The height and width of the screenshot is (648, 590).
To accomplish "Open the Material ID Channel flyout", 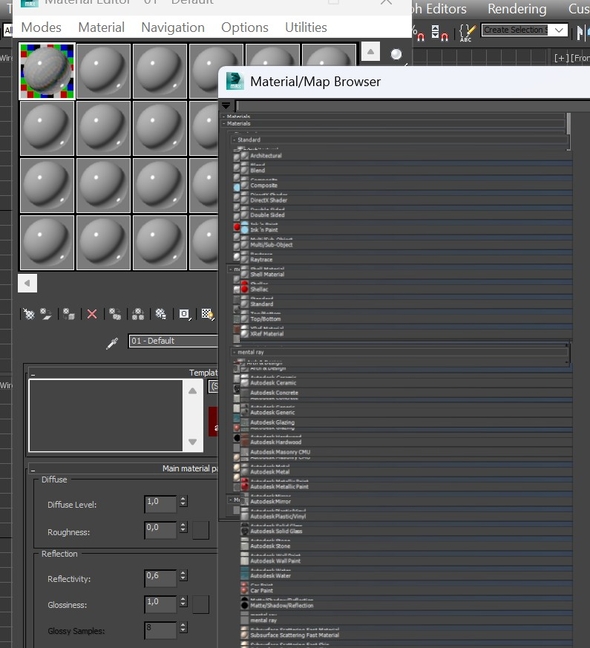I will (184, 314).
